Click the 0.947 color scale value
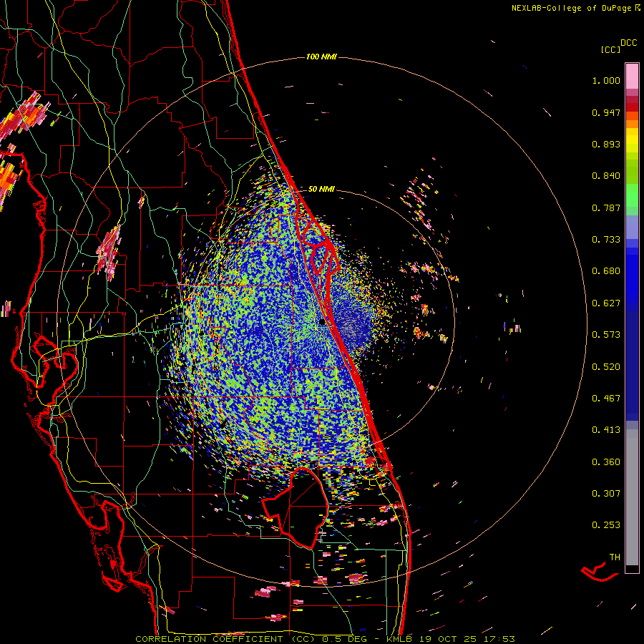 tap(606, 112)
